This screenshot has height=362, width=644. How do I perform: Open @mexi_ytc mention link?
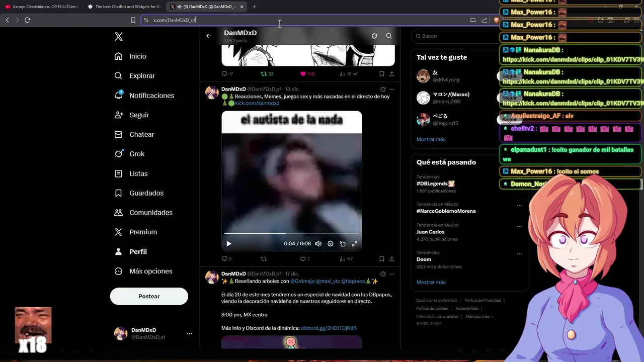tap(328, 282)
